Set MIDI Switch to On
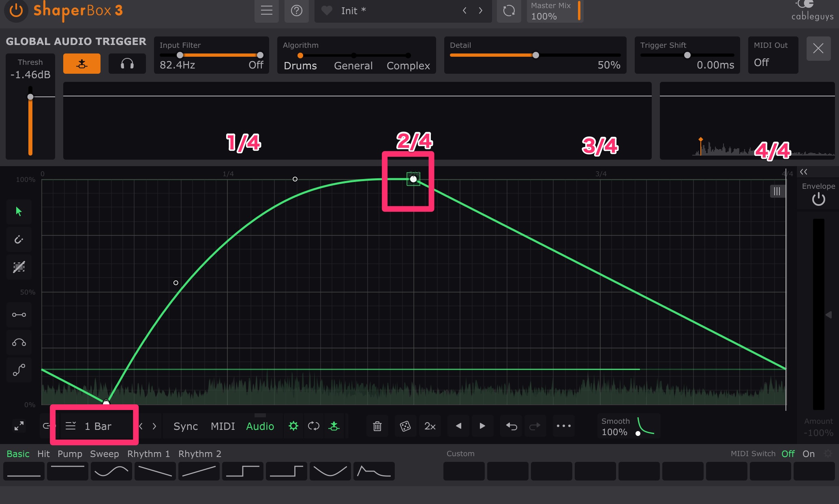 click(808, 454)
